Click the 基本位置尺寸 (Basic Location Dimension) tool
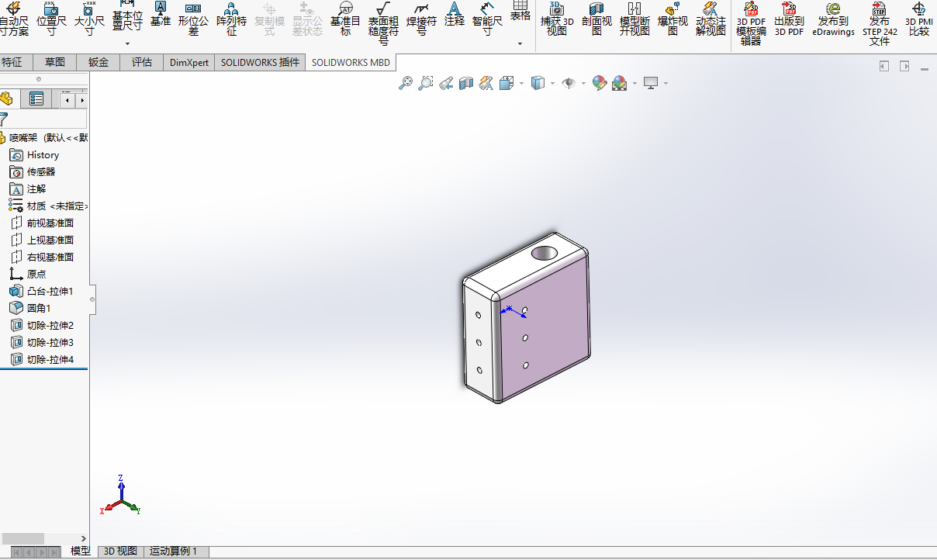 (127, 16)
